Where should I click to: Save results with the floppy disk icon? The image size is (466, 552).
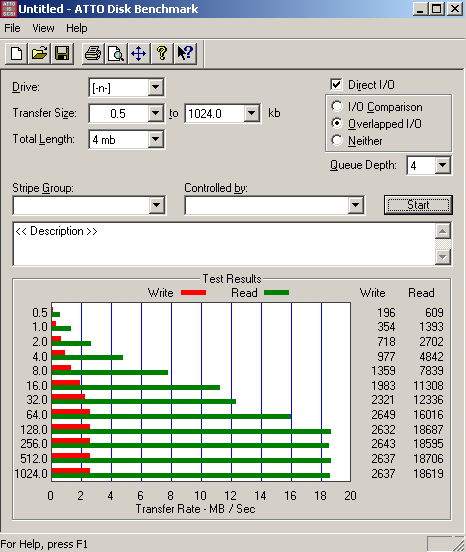[x=62, y=54]
